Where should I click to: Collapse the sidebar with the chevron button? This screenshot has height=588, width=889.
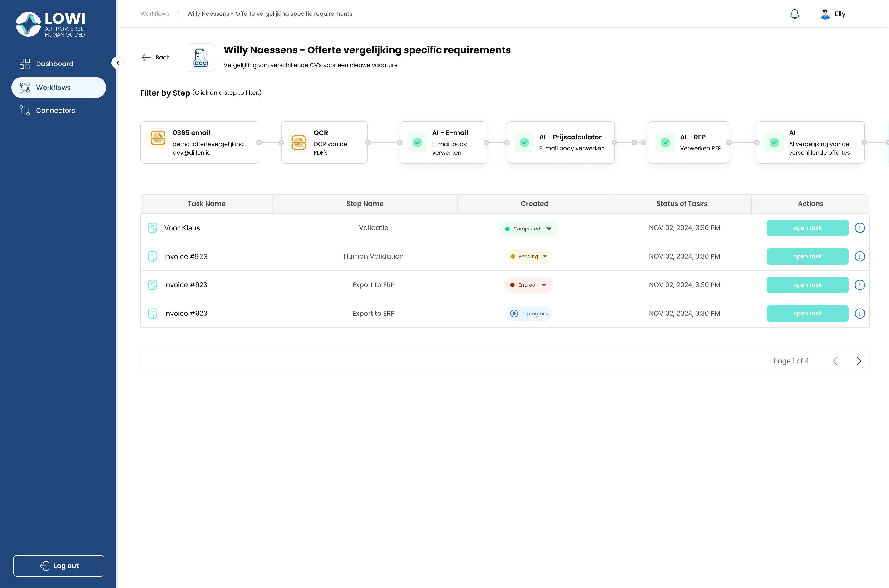point(117,63)
